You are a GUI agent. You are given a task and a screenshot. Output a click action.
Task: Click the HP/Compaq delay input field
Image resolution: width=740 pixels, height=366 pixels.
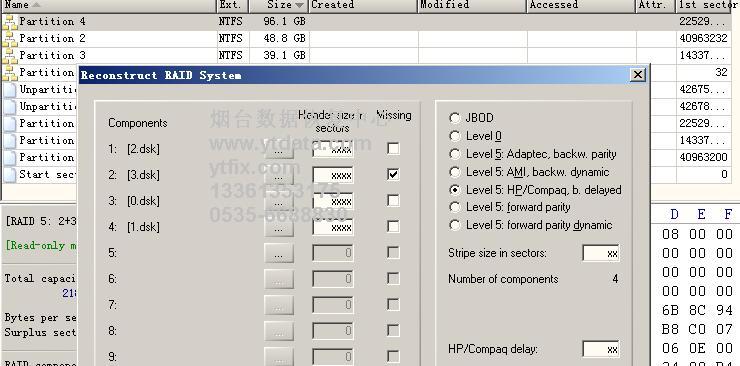point(601,349)
